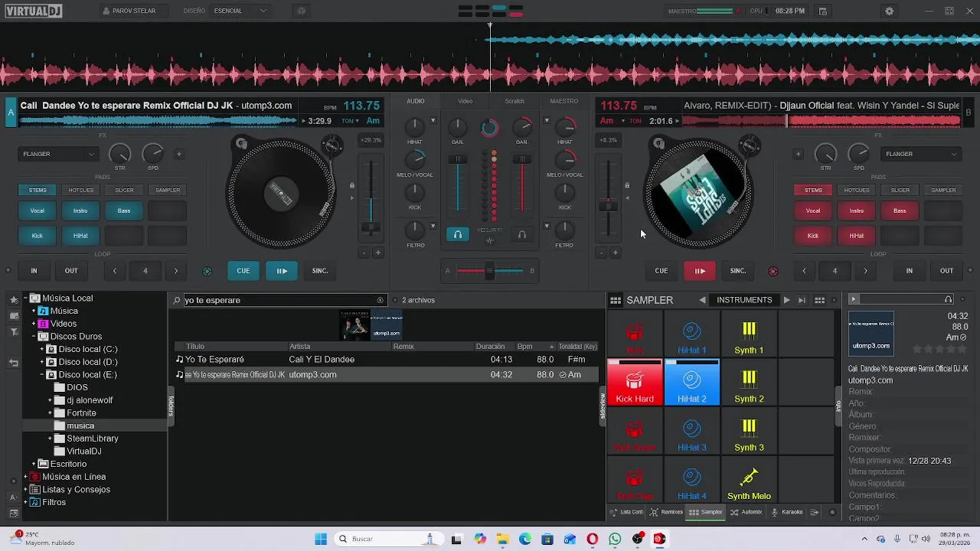Play the Synth 1 sampler pad
The height and width of the screenshot is (551, 980).
[x=749, y=334]
